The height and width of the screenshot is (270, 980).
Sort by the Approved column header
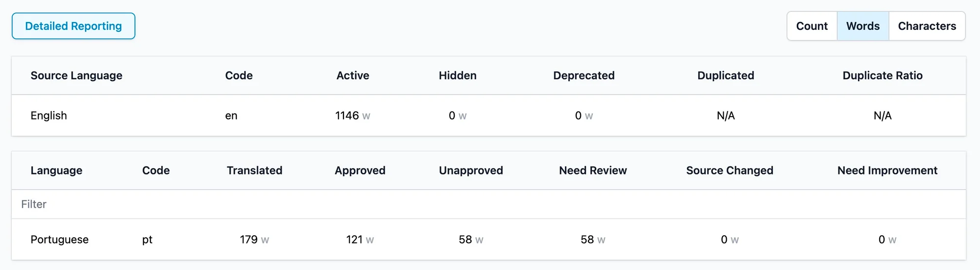pos(360,171)
